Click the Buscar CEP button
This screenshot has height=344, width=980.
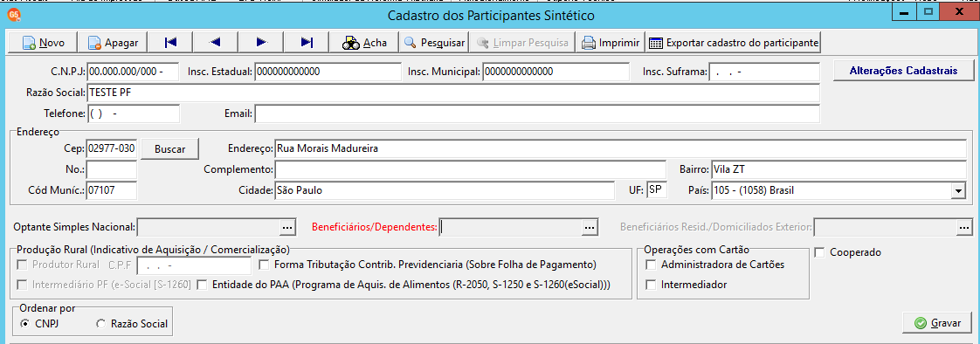click(x=170, y=150)
